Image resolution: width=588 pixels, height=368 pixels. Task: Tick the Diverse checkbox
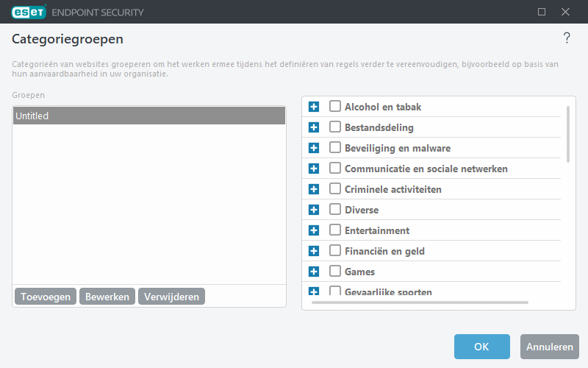coord(335,210)
